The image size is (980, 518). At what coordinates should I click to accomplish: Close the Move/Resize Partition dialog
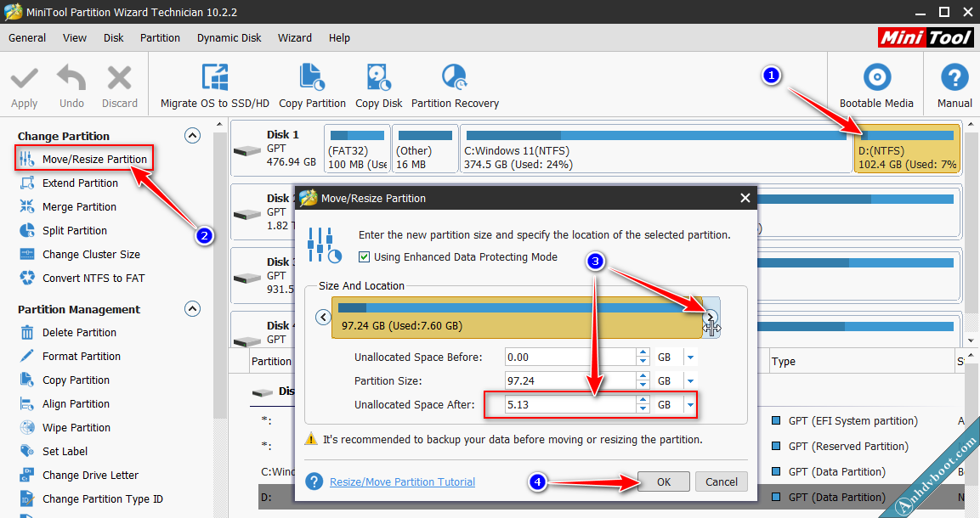pyautogui.click(x=745, y=198)
